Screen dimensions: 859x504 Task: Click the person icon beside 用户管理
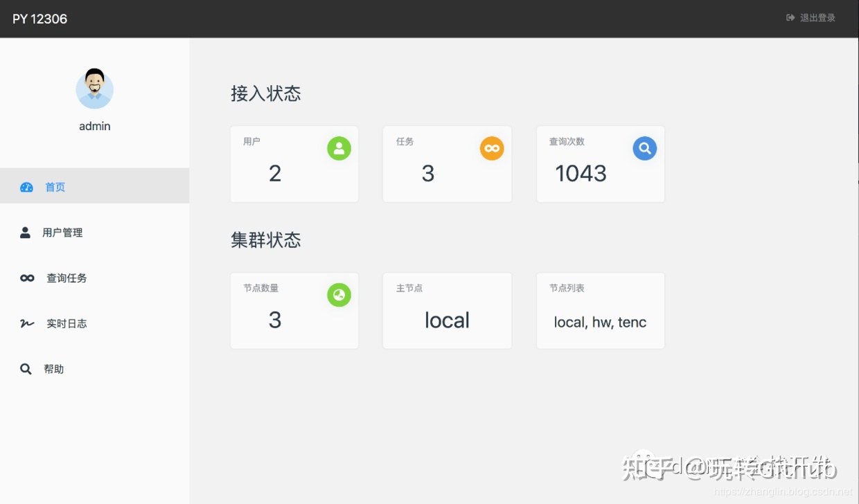click(25, 233)
